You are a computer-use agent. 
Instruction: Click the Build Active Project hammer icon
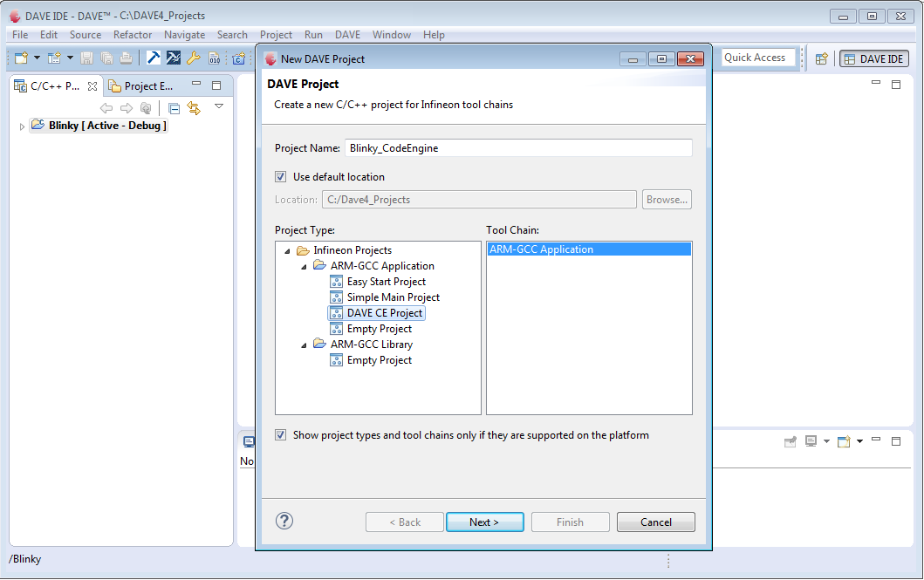(x=154, y=58)
